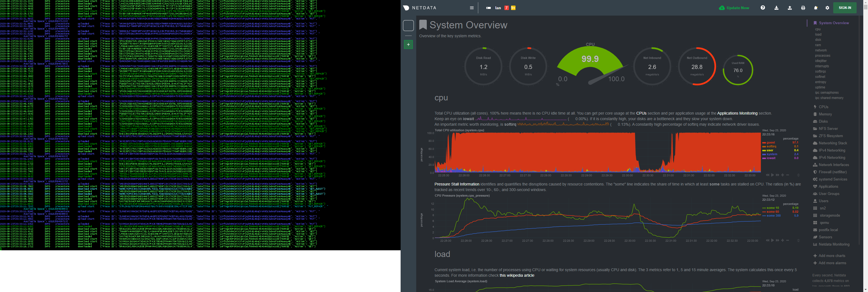Click the green plus button in left sidebar

(x=408, y=44)
